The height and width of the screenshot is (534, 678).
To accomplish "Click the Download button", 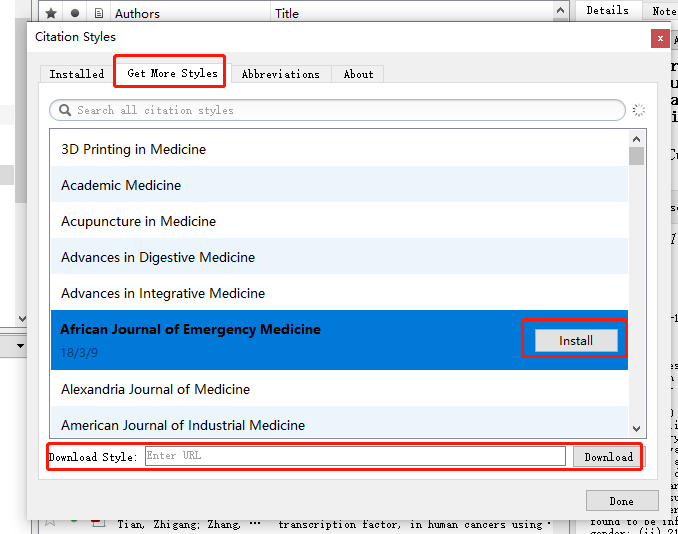I will (608, 457).
